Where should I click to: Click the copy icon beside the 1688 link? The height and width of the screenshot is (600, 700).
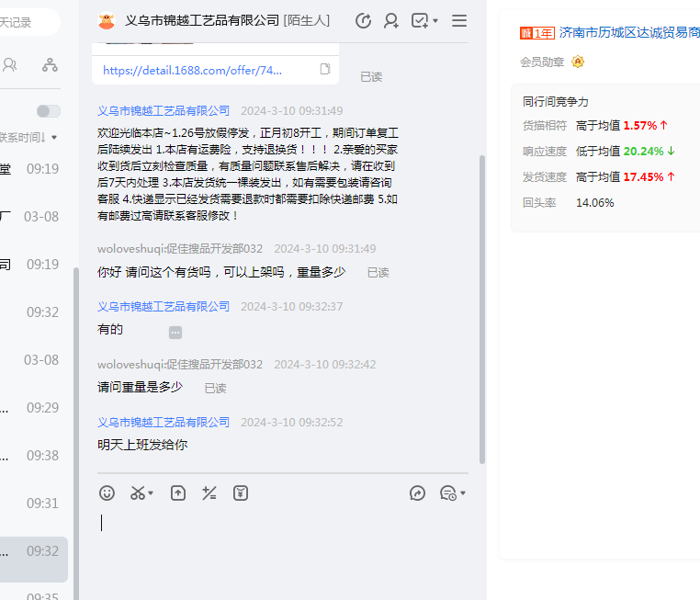pos(325,70)
